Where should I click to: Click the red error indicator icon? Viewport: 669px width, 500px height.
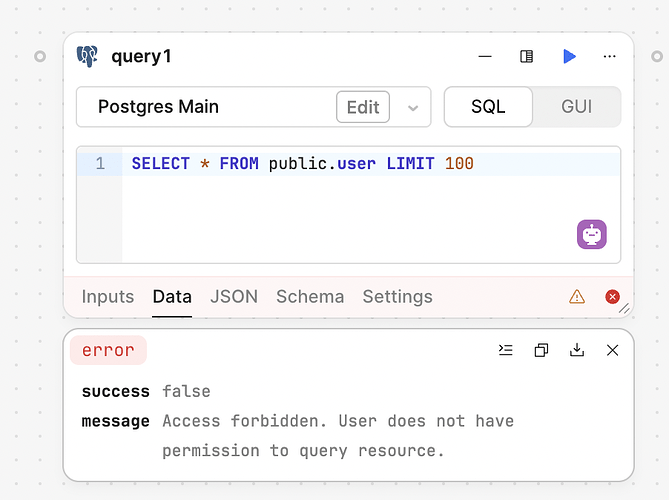[x=613, y=296]
